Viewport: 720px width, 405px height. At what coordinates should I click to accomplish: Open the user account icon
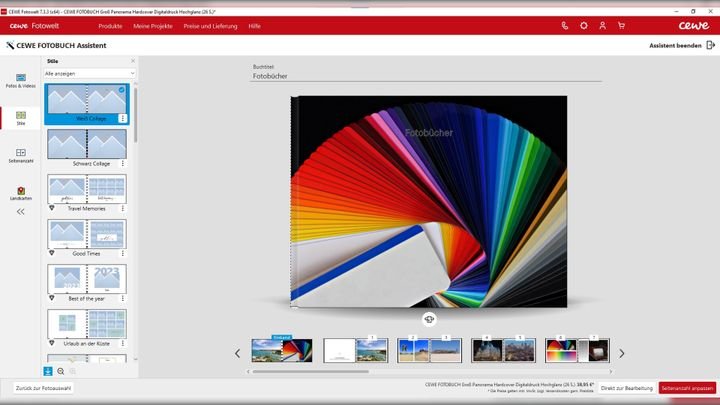click(602, 25)
